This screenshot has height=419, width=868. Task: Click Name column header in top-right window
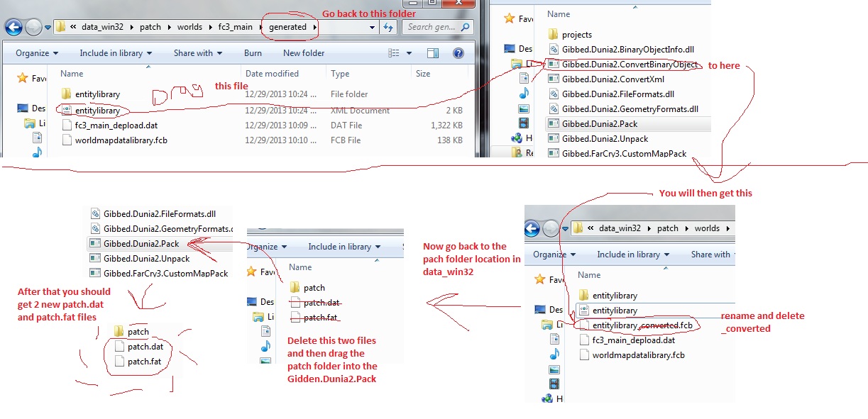559,13
